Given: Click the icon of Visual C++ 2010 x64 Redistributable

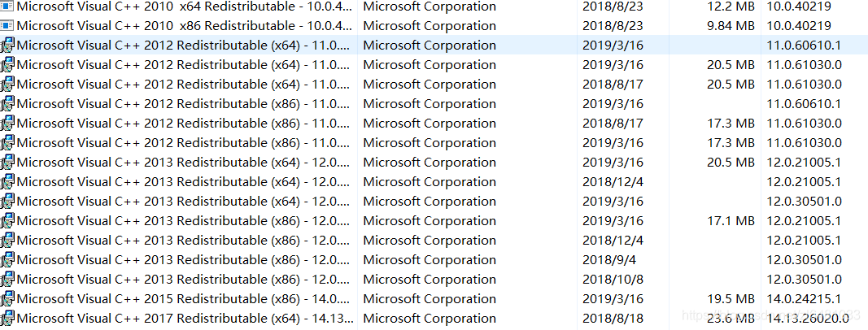Looking at the screenshot, I should point(7,7).
